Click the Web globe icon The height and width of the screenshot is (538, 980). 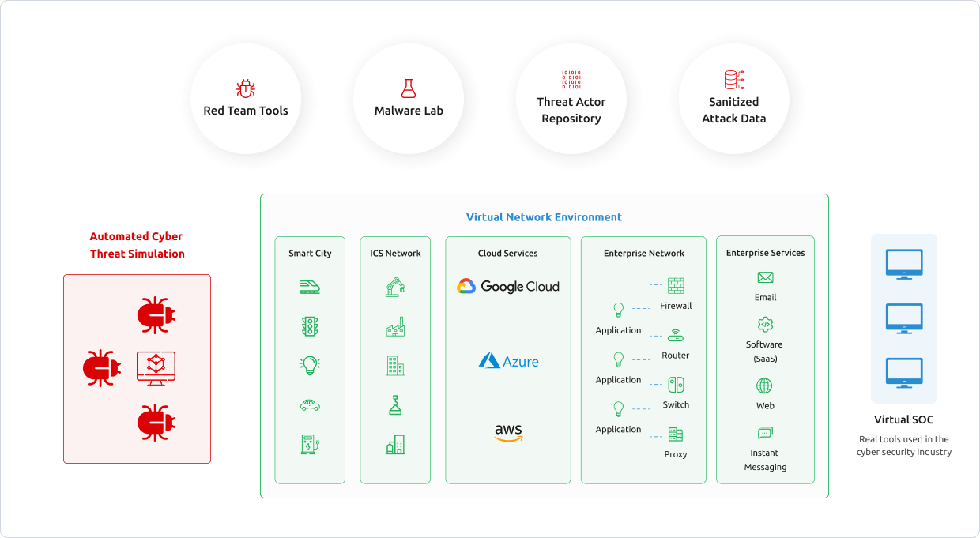pyautogui.click(x=764, y=386)
